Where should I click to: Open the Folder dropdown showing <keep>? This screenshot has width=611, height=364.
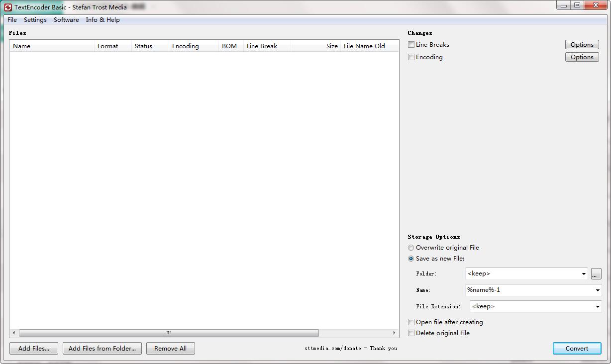coord(584,273)
